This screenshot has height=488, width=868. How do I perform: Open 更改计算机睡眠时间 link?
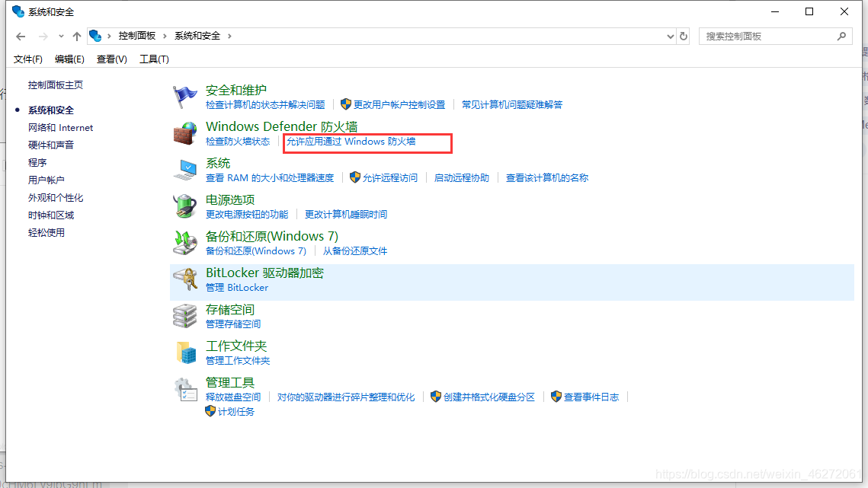point(346,214)
